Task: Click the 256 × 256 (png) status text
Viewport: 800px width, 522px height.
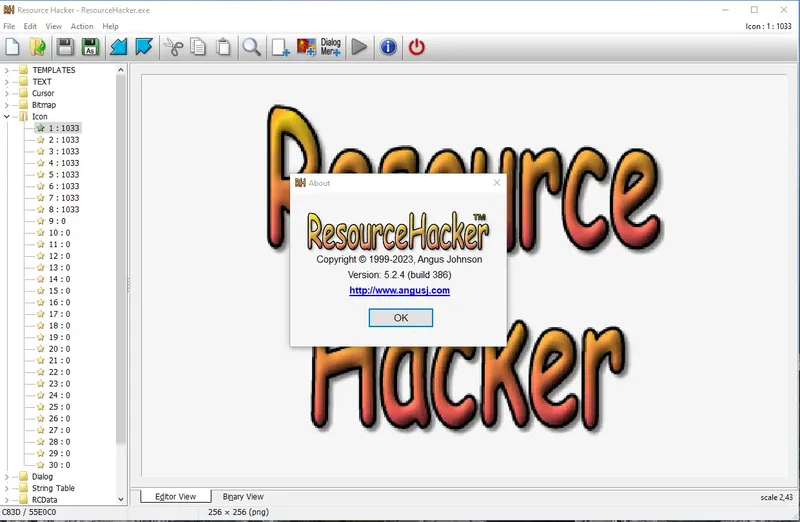Action: pos(238,512)
